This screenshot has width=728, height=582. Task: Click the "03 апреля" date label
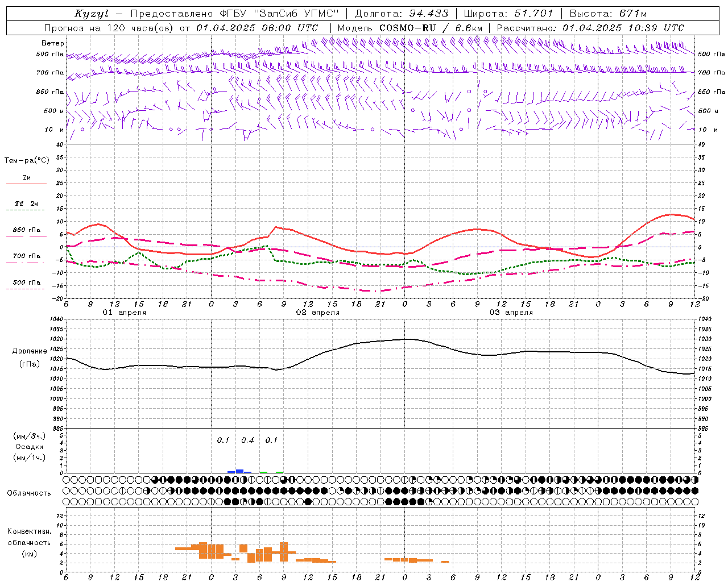511,313
